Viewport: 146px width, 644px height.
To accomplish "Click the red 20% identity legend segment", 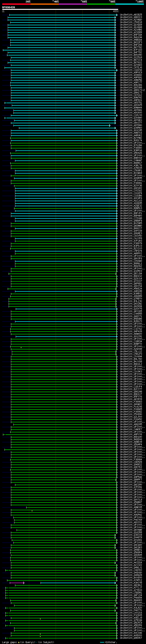I will point(16,4).
